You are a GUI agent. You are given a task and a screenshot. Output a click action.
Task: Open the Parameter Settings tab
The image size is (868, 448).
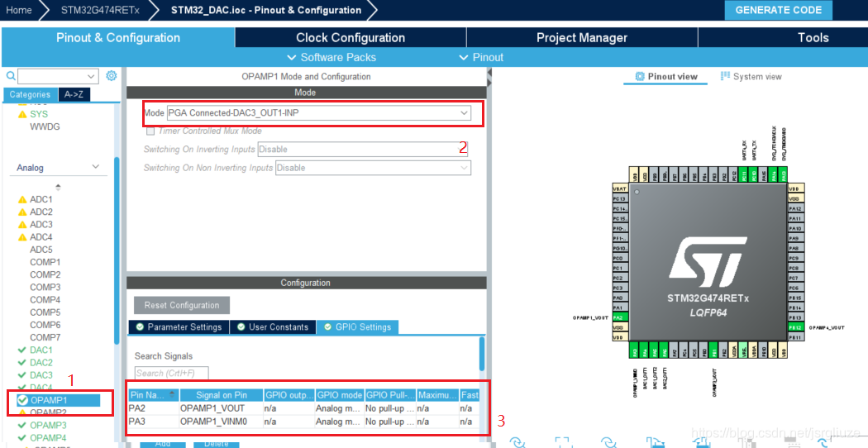click(179, 327)
